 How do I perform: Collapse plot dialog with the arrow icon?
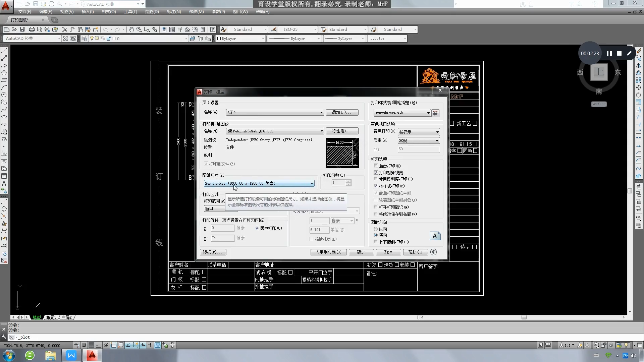click(433, 252)
